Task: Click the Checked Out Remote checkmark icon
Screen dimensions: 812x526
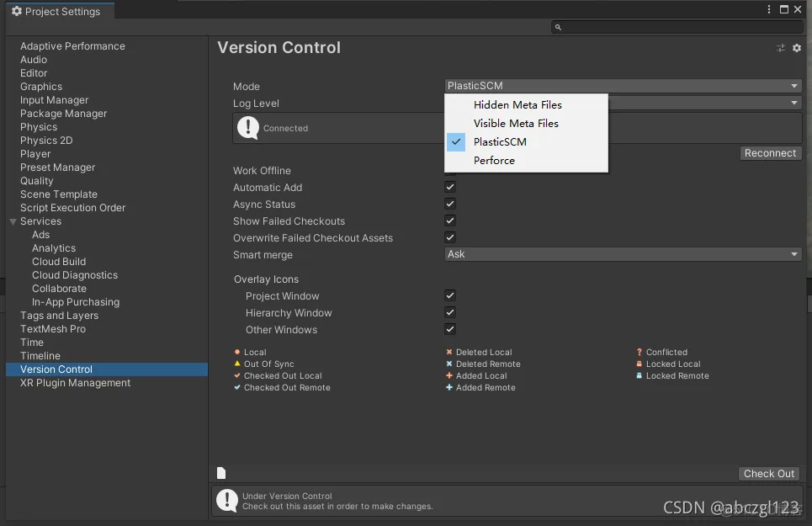Action: [x=237, y=387]
